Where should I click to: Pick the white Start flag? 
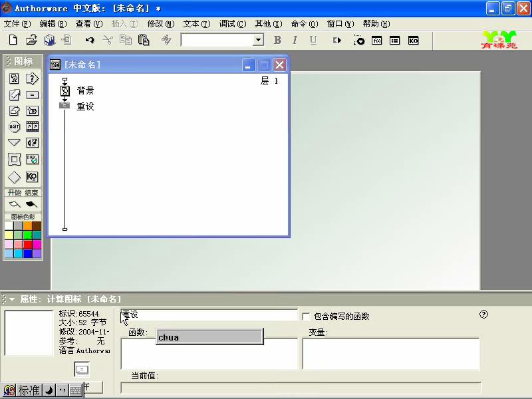(x=15, y=204)
